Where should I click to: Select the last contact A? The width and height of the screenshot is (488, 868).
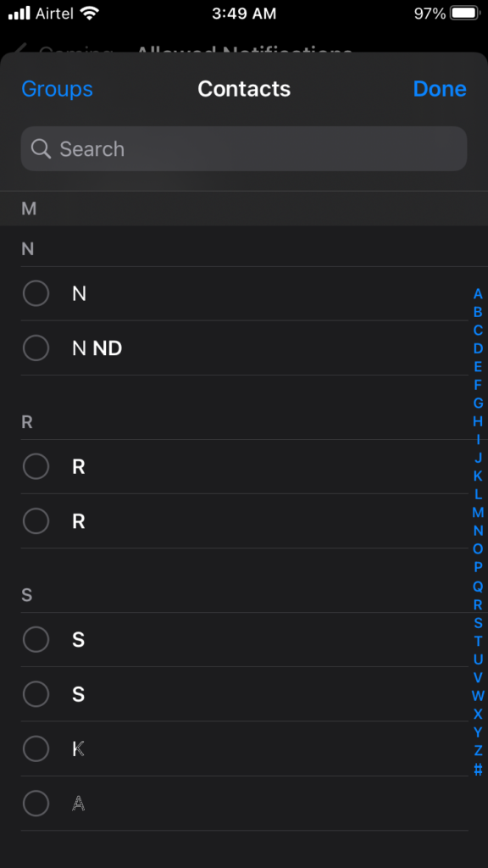pyautogui.click(x=244, y=804)
